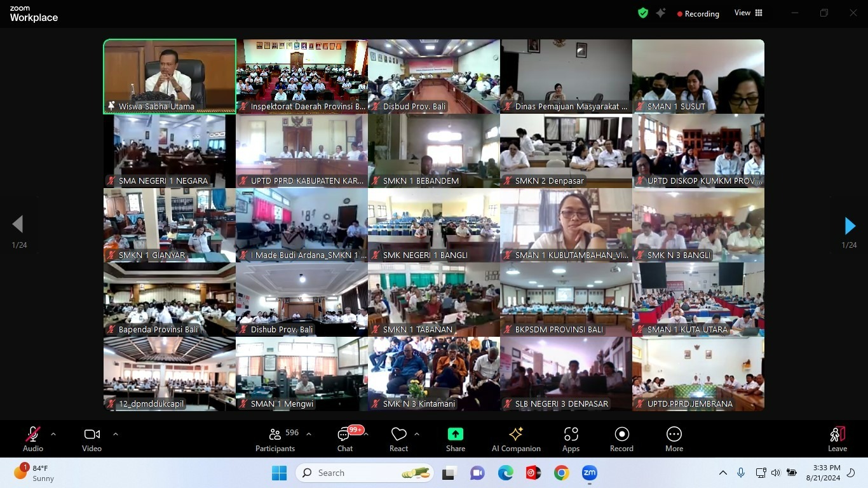Go to next gallery page
This screenshot has width=868, height=488.
pos(850,226)
